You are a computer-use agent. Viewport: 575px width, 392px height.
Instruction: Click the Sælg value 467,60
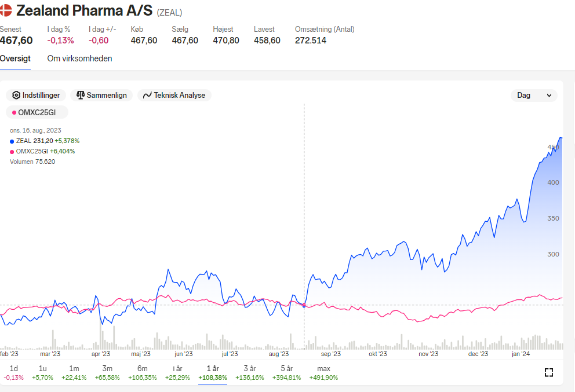[x=185, y=41]
